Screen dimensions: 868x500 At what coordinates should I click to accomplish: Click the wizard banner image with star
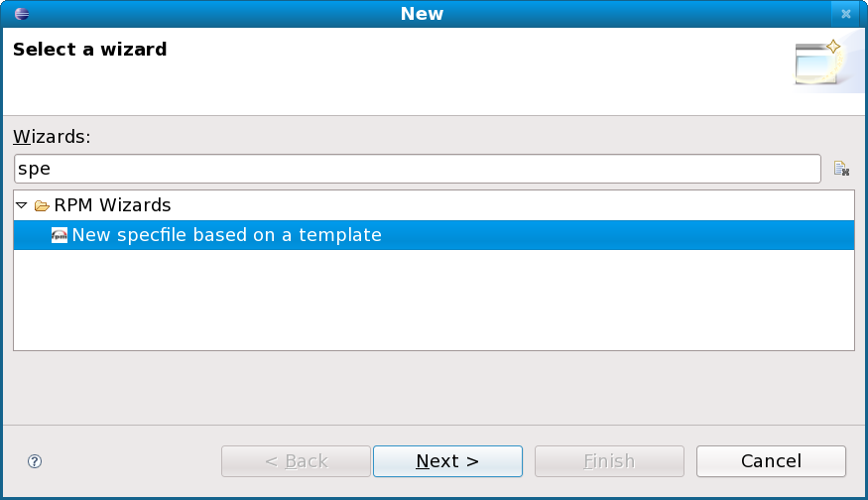tap(821, 63)
